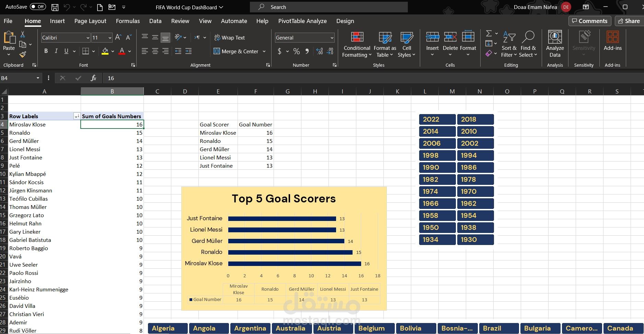Open Conditional Formatting menu
This screenshot has height=334, width=644.
click(357, 45)
